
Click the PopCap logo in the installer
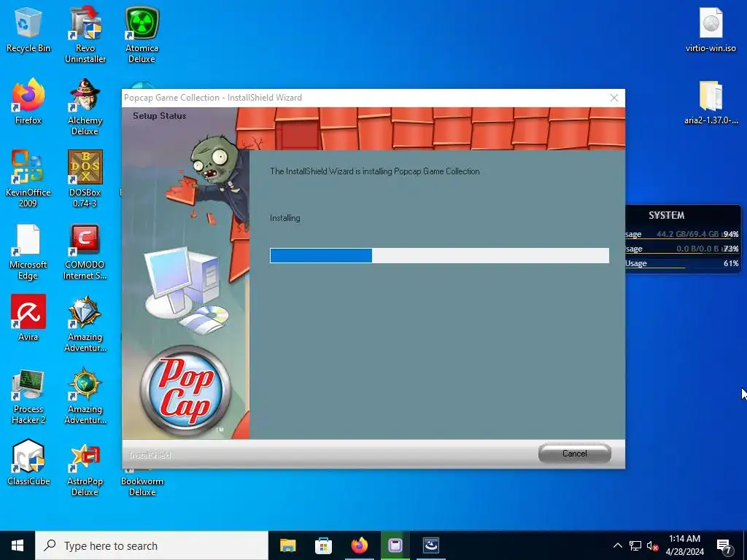[x=185, y=390]
